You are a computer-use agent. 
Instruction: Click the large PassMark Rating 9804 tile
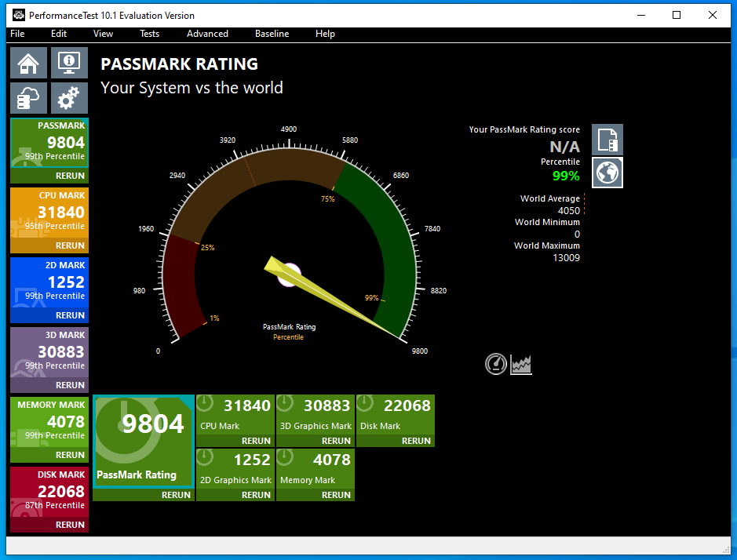click(x=144, y=441)
